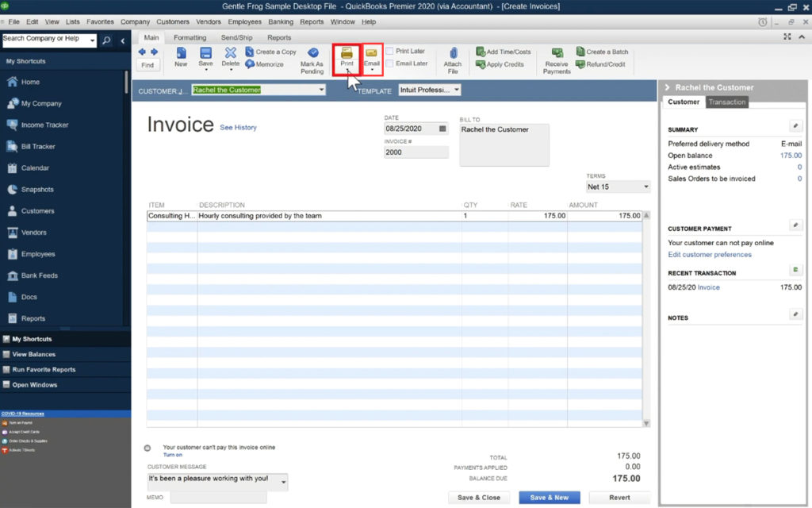Open the See History link
The width and height of the screenshot is (812, 508).
[x=238, y=128]
